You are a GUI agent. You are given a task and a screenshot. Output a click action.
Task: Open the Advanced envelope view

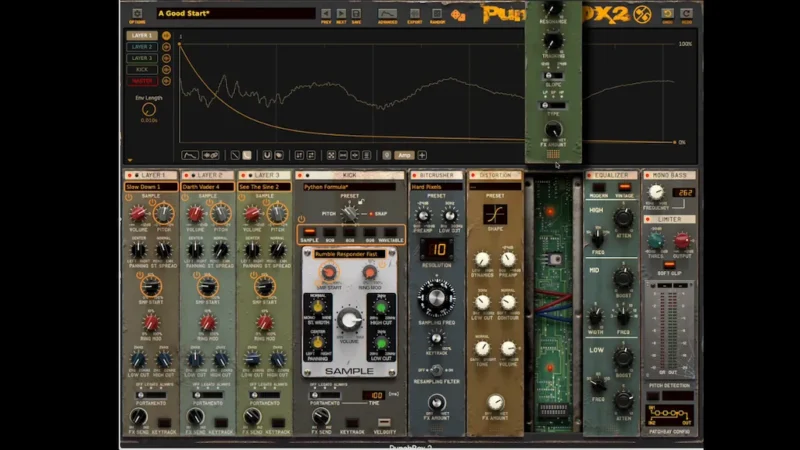(x=387, y=14)
